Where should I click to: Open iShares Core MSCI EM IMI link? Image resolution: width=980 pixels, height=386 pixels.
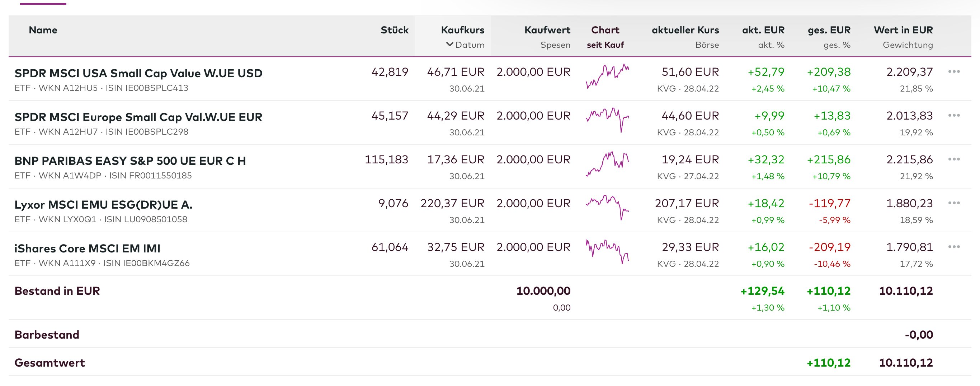88,248
